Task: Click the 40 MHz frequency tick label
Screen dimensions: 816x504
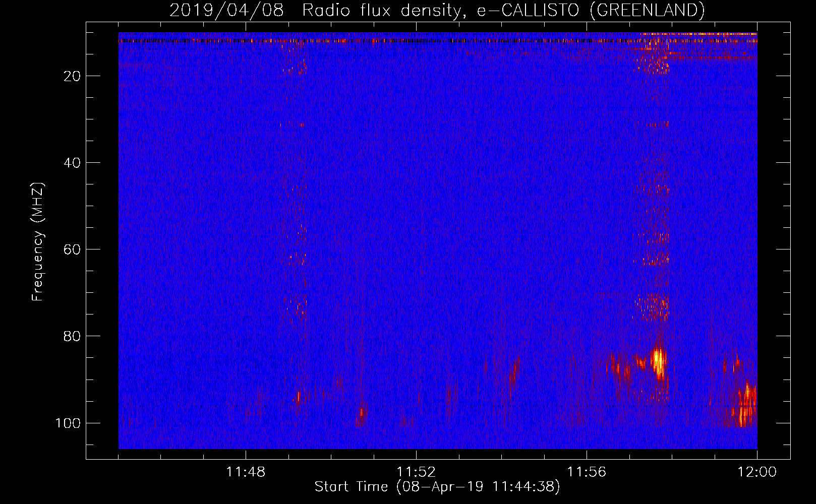Action: click(72, 163)
